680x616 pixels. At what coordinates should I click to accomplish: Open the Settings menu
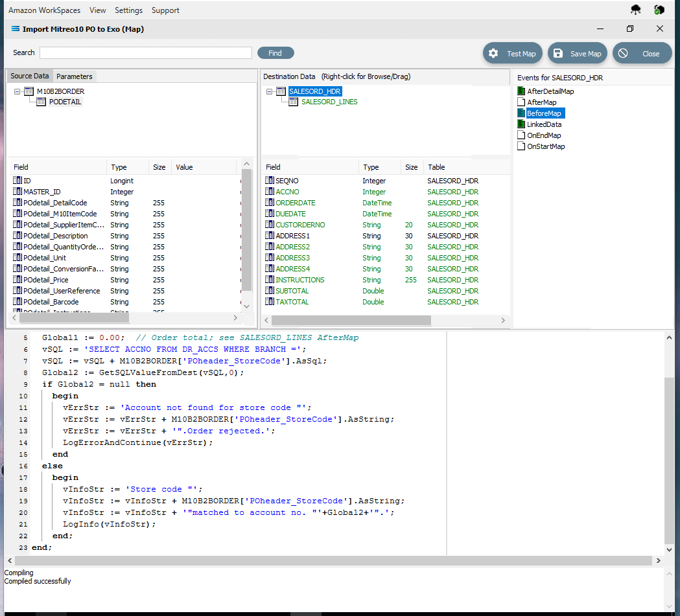click(x=128, y=10)
